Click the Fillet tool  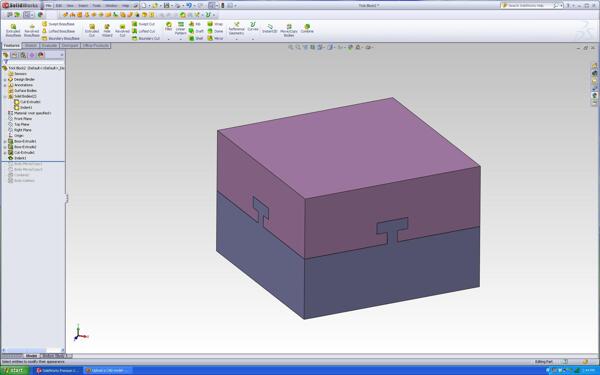pyautogui.click(x=168, y=26)
